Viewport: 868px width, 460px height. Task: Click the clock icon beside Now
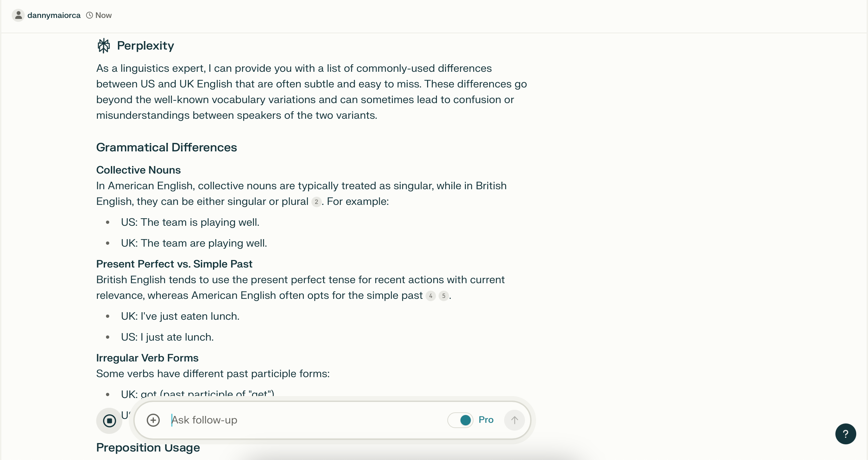click(89, 15)
